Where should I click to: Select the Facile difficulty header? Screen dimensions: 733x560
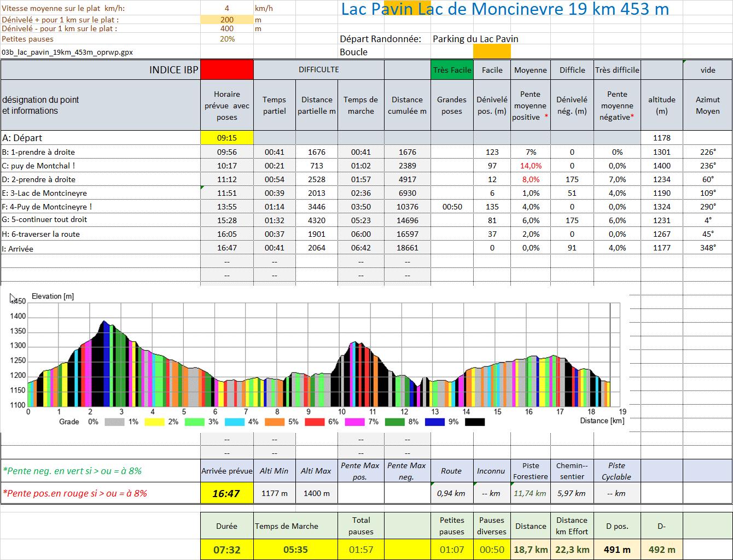coord(492,69)
